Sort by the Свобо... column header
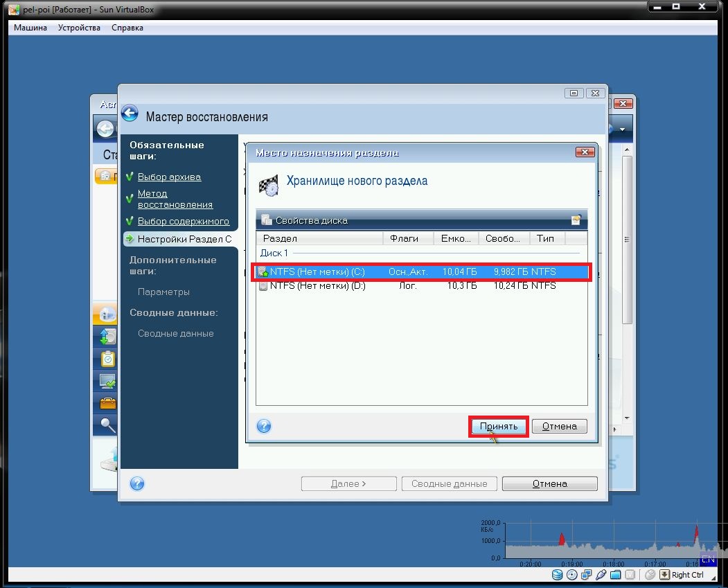Screen dimensions: 728x588 click(504, 238)
